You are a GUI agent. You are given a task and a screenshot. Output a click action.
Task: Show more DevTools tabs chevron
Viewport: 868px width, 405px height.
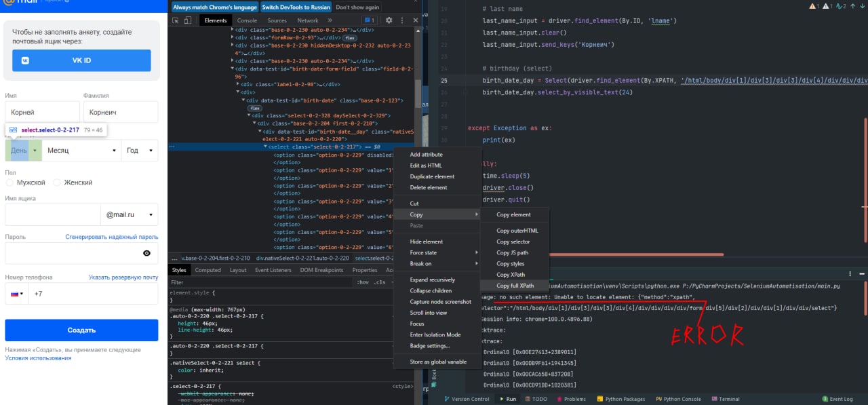pyautogui.click(x=331, y=20)
